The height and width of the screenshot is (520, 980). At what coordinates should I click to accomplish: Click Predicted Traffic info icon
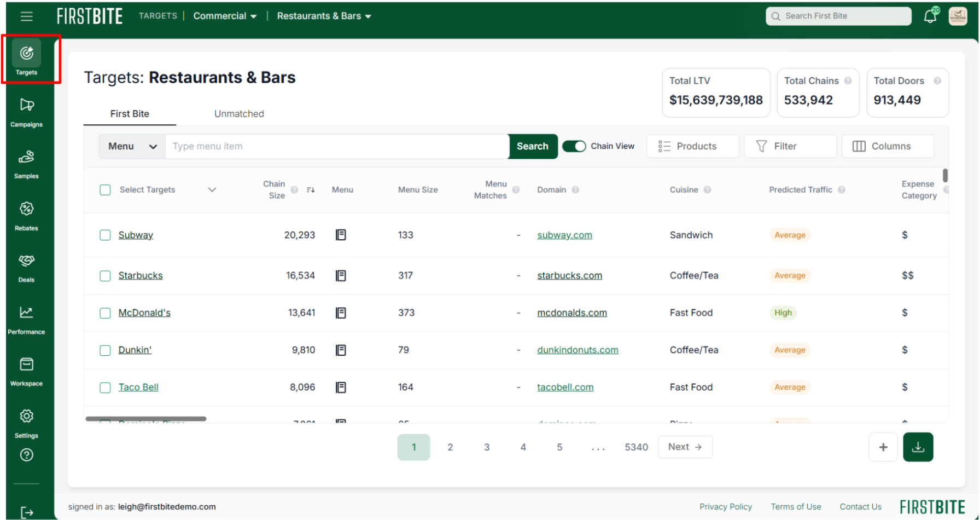click(841, 190)
